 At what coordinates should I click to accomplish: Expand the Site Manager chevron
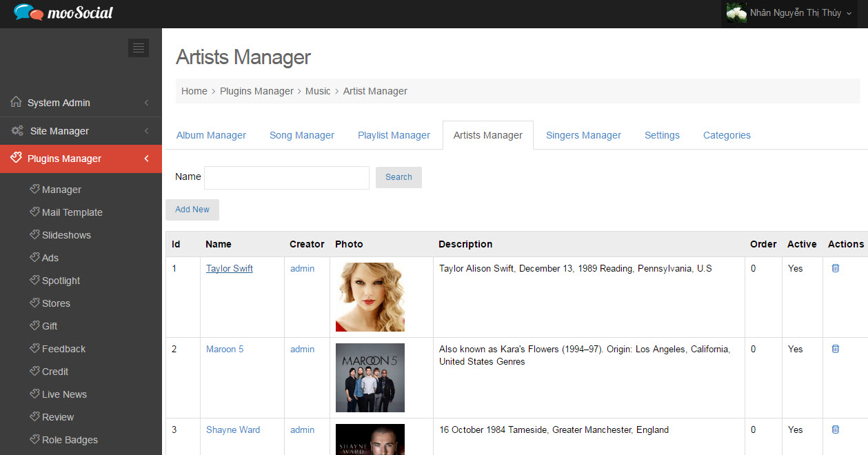146,131
